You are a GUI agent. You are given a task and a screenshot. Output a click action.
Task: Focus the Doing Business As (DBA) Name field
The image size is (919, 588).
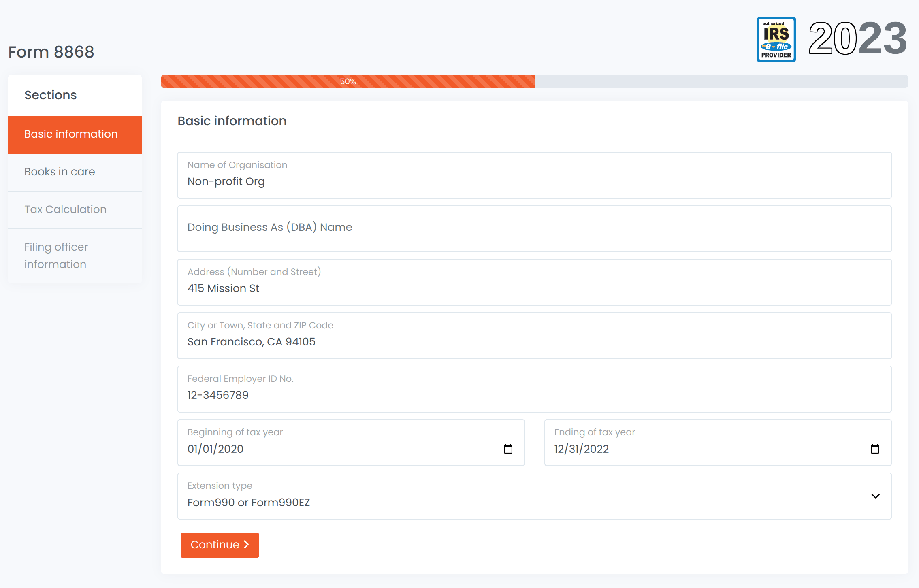click(x=534, y=229)
